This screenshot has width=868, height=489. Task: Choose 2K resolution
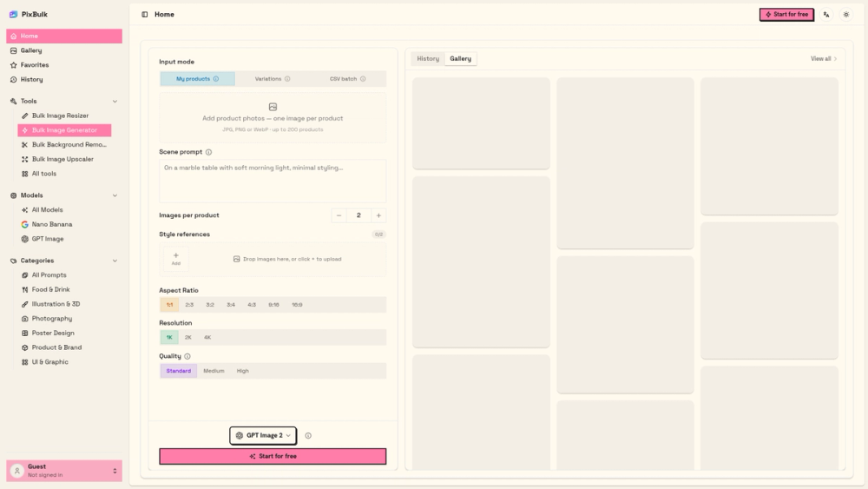tap(188, 337)
